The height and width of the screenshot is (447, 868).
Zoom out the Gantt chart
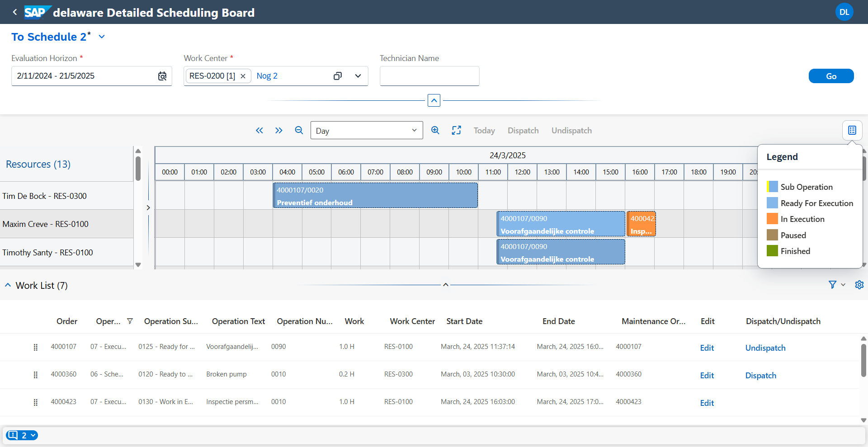pos(299,130)
